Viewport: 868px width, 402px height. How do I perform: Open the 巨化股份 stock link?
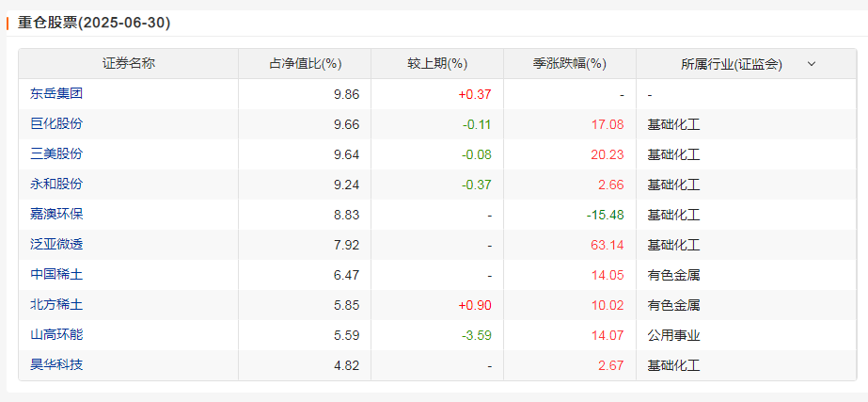coord(56,123)
